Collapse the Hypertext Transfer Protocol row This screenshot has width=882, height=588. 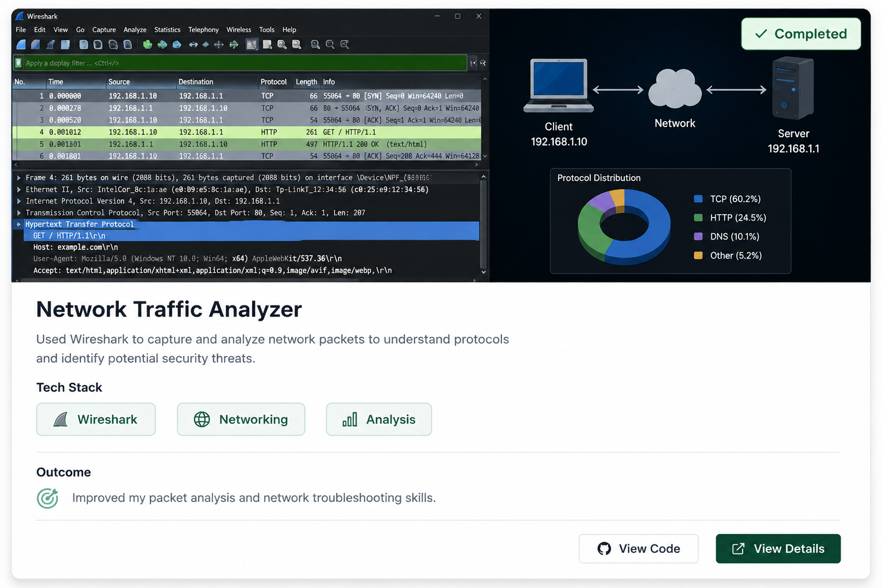click(19, 225)
